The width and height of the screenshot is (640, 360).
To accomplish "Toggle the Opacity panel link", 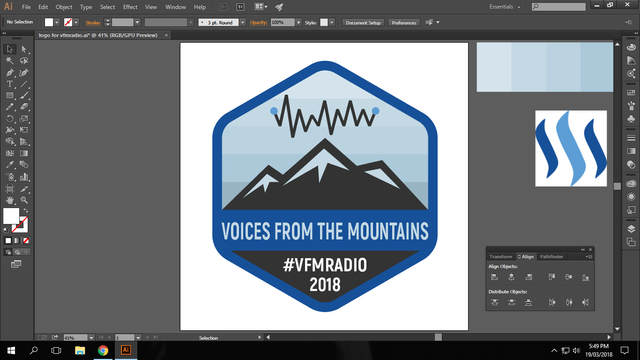I will click(x=258, y=22).
